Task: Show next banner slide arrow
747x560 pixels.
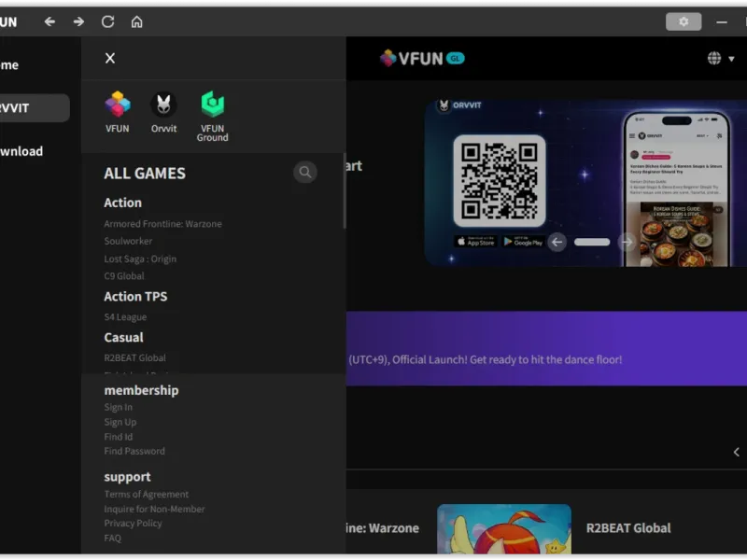Action: (627, 242)
